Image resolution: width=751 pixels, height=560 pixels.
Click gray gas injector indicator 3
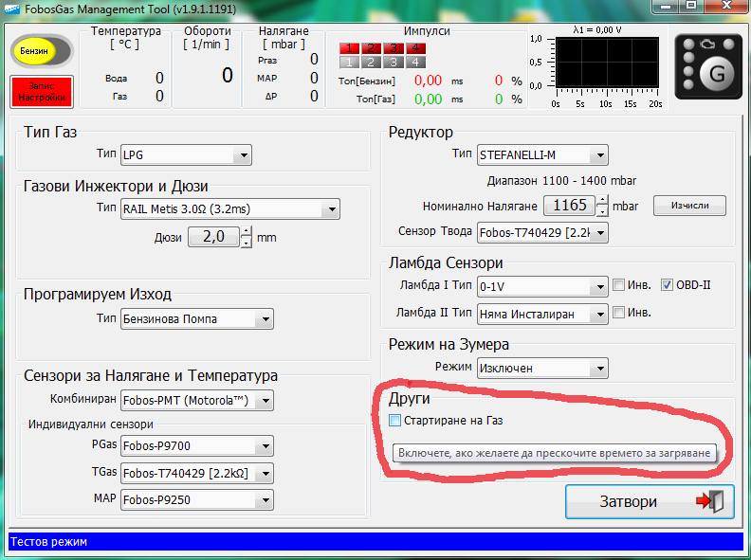393,62
